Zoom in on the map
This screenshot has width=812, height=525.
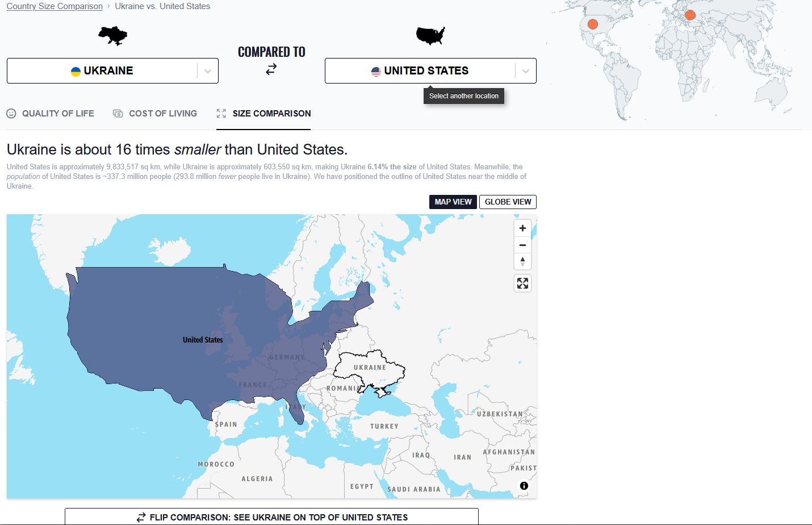tap(522, 228)
